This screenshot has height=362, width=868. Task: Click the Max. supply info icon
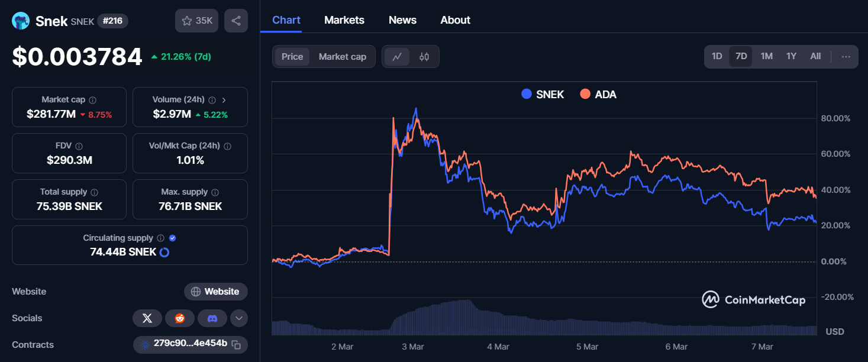(215, 192)
